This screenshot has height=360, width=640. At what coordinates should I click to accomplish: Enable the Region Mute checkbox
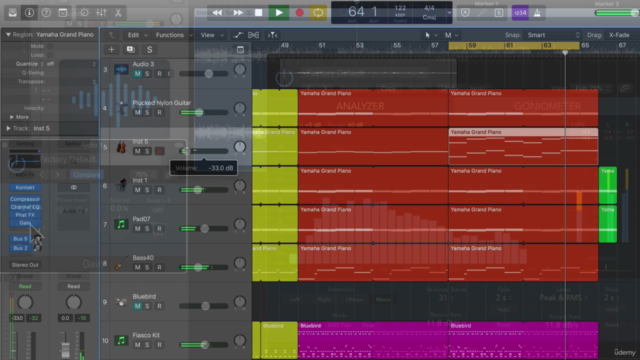tap(50, 46)
